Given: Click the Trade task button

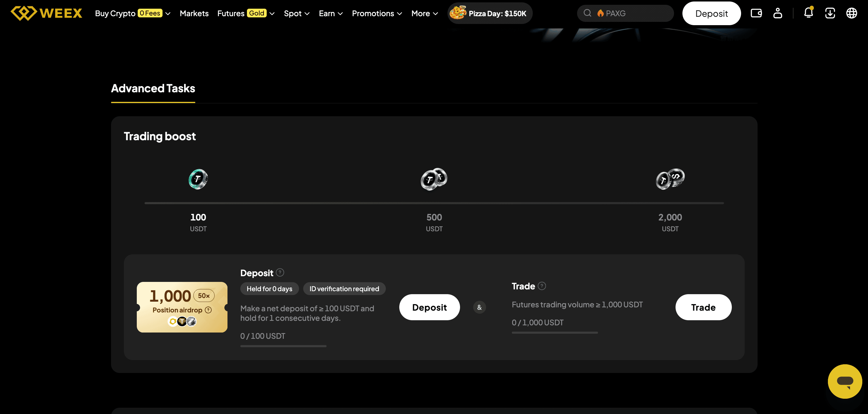Looking at the screenshot, I should (703, 307).
